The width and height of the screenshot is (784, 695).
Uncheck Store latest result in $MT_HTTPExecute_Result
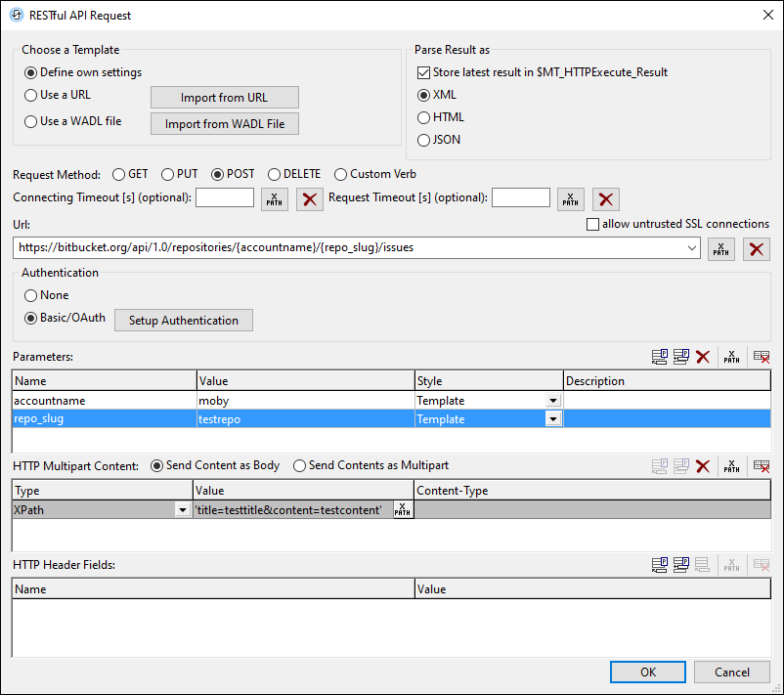[x=423, y=72]
